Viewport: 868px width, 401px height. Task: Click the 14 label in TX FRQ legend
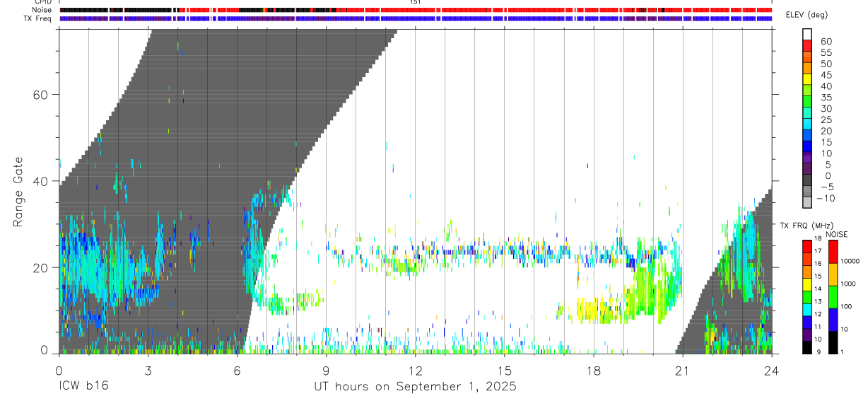click(817, 289)
